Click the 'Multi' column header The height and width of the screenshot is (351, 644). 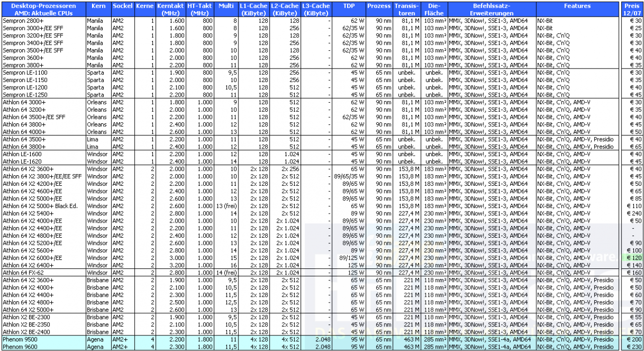coord(226,10)
